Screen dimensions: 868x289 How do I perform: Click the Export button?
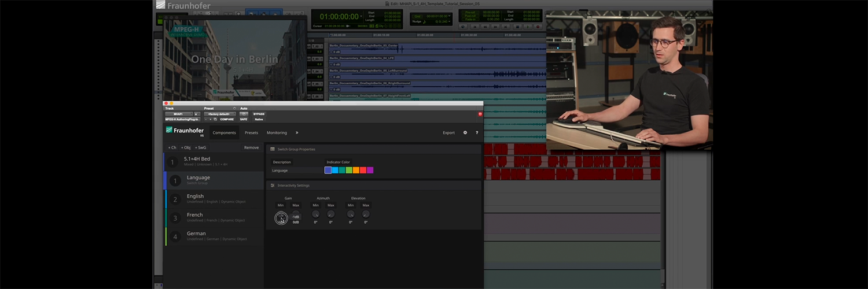448,132
